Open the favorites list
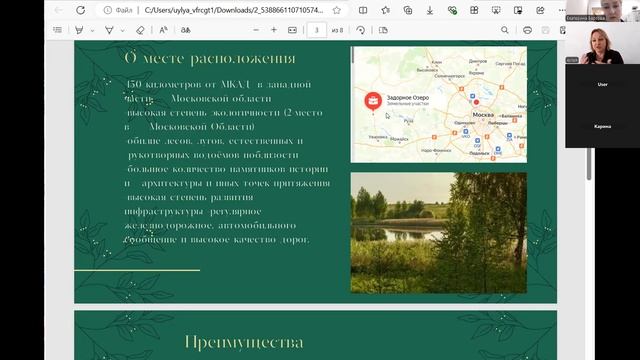This screenshot has width=640, height=360. coord(386,10)
